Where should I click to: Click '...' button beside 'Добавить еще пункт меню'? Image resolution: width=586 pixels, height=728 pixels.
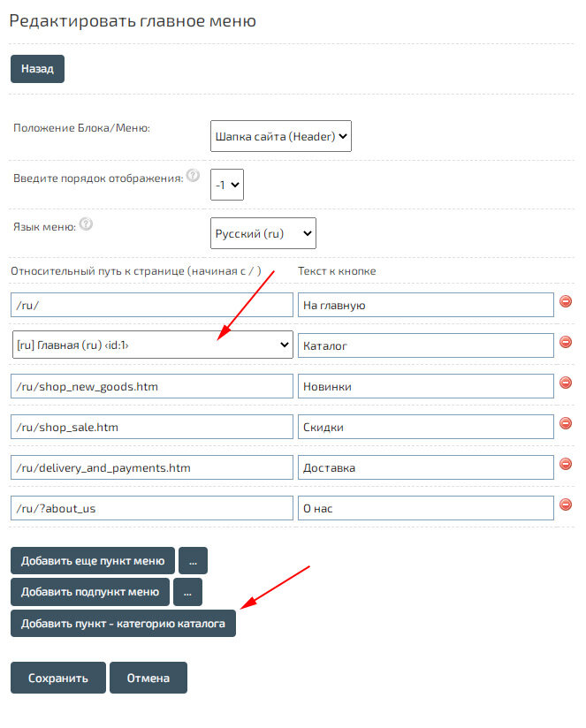pos(193,561)
